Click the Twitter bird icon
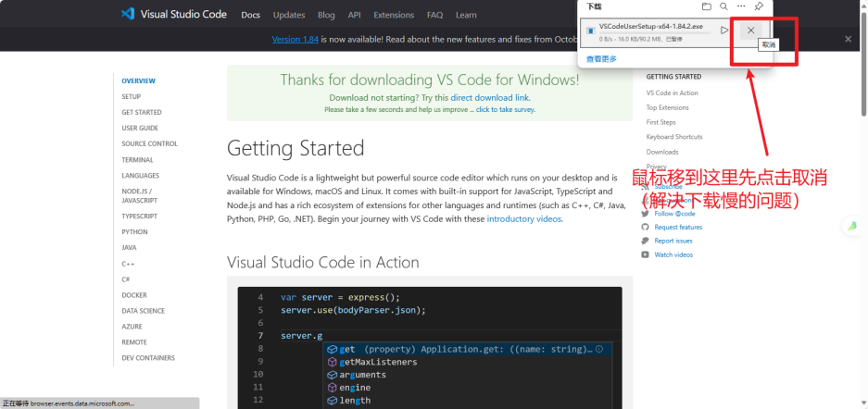Viewport: 868px width, 409px height. [645, 214]
